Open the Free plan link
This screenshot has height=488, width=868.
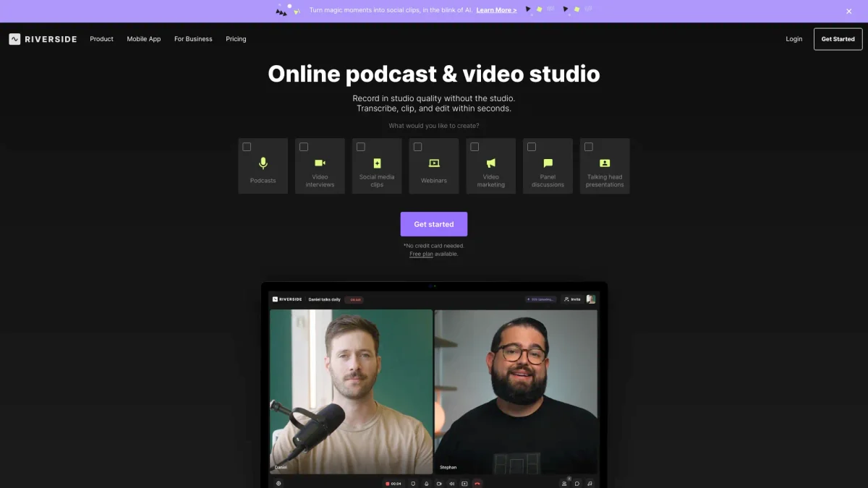coord(421,254)
